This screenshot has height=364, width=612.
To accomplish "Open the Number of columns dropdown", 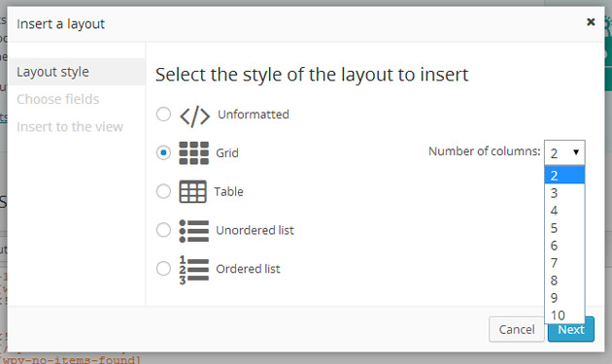I will point(564,152).
